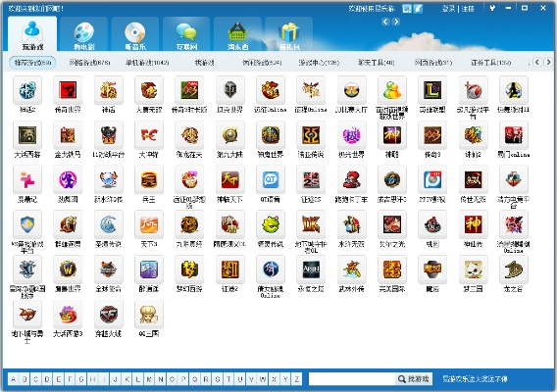Select 网页游戏 category
This screenshot has height=392, width=557.
point(433,63)
